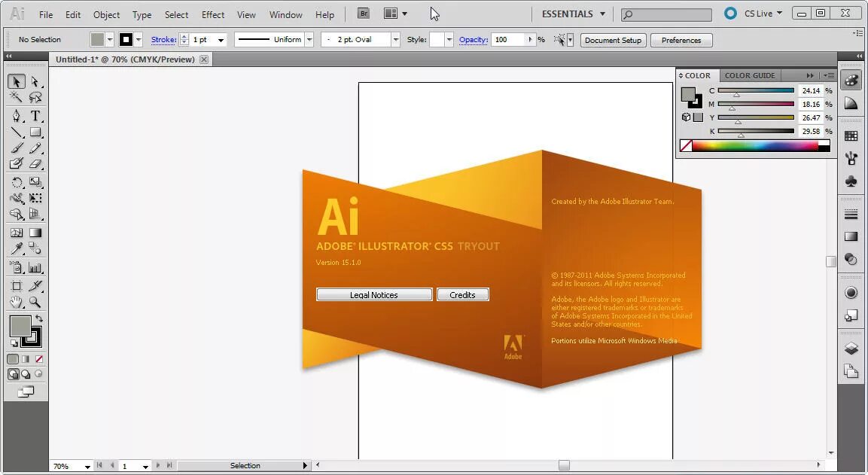Open the File menu

pyautogui.click(x=46, y=15)
